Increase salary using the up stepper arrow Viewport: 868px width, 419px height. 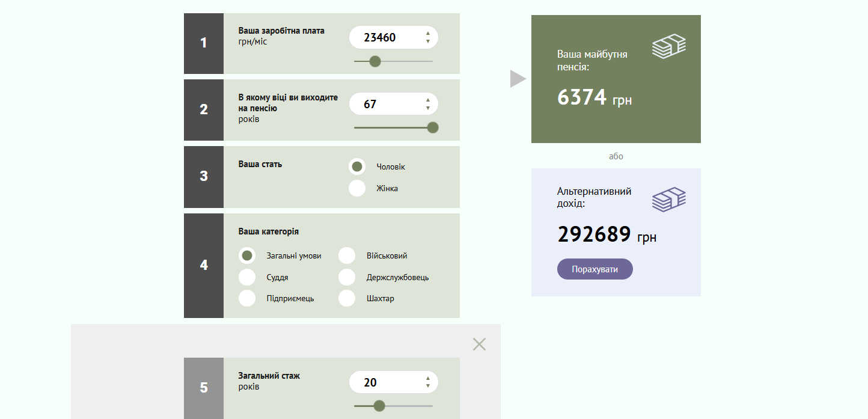pyautogui.click(x=427, y=34)
